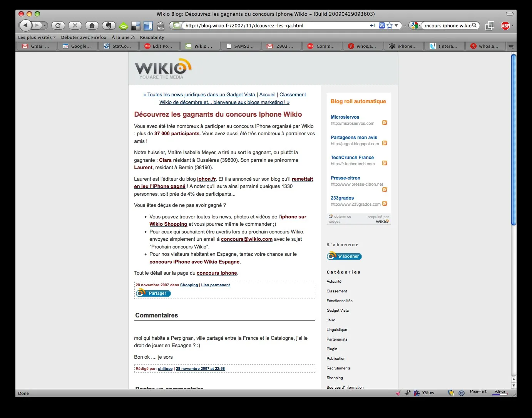Image resolution: width=532 pixels, height=418 pixels.
Task: Open the 'Lien permanent' permalink
Action: click(x=215, y=285)
